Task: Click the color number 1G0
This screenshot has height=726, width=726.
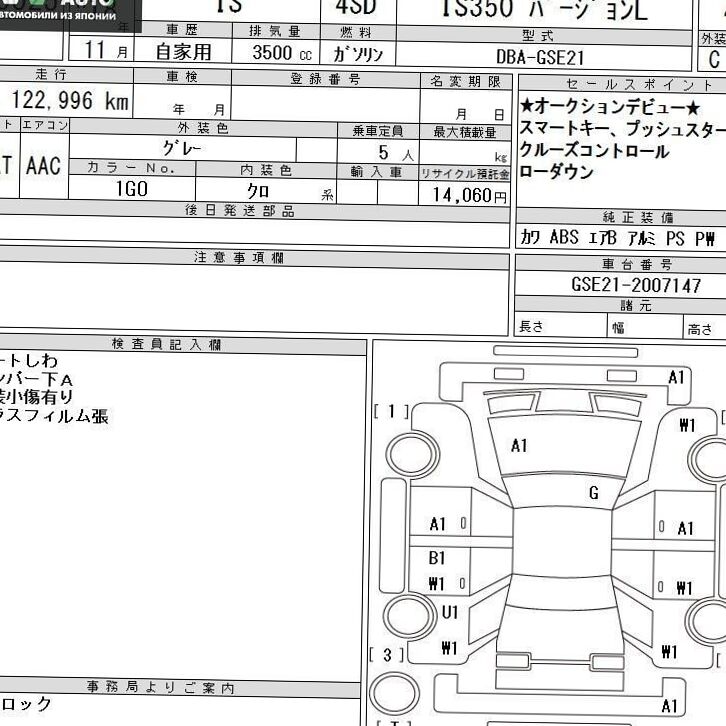Action: pos(131,189)
